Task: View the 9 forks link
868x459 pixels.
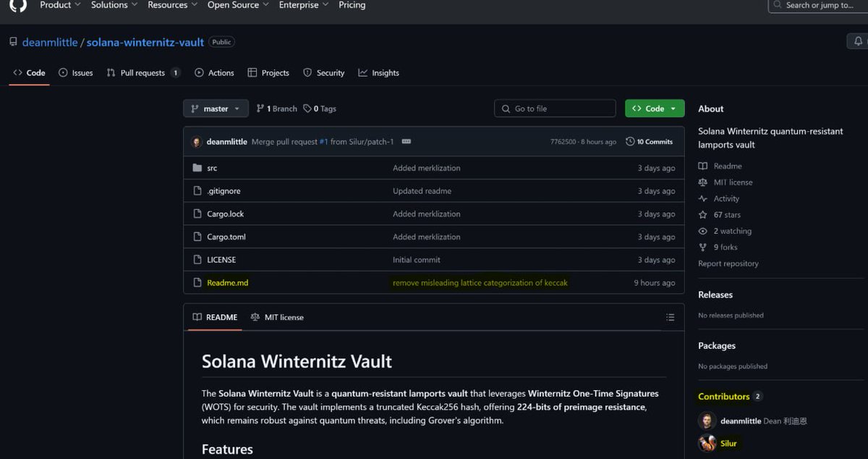Action: (718, 248)
